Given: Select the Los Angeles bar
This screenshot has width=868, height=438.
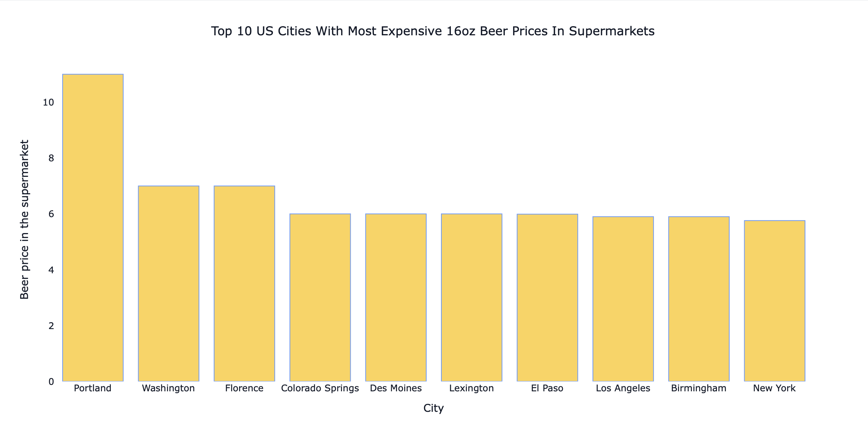Looking at the screenshot, I should 623,299.
